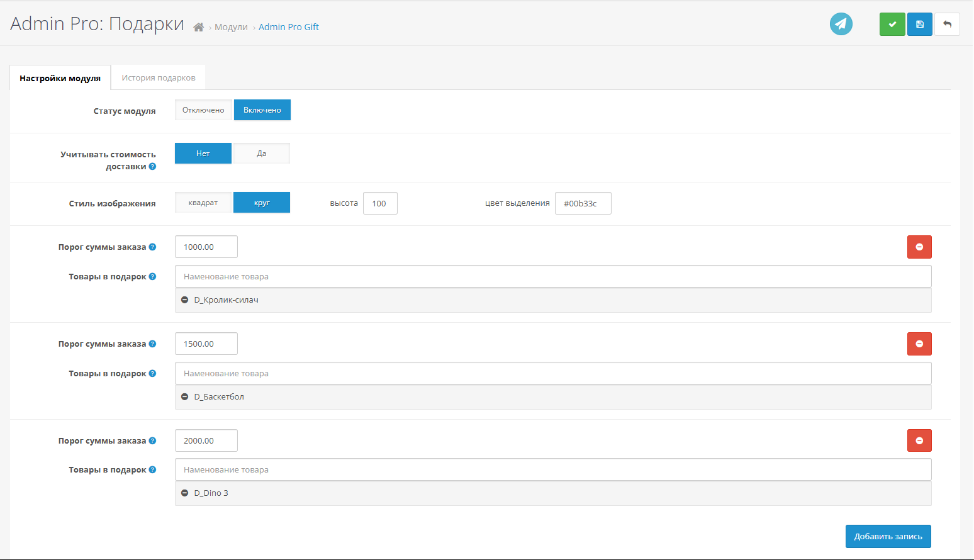The width and height of the screenshot is (974, 560).
Task: Set module status to Отключено
Action: pos(203,110)
